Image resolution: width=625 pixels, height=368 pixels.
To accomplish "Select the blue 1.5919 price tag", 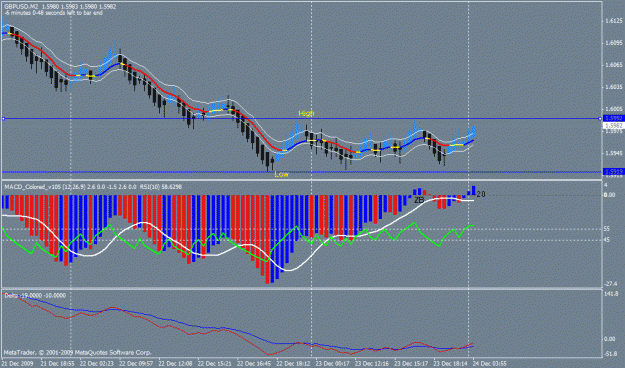I will [614, 172].
